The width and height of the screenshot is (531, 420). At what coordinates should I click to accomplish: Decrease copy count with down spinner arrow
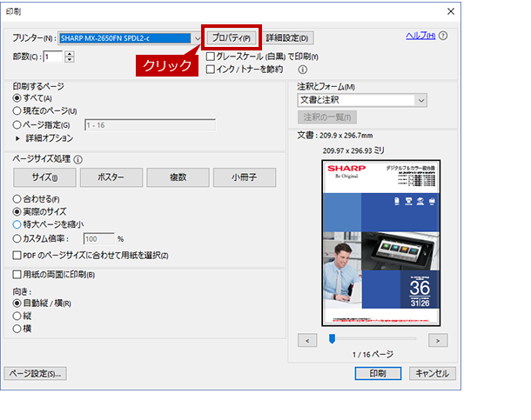[70, 59]
